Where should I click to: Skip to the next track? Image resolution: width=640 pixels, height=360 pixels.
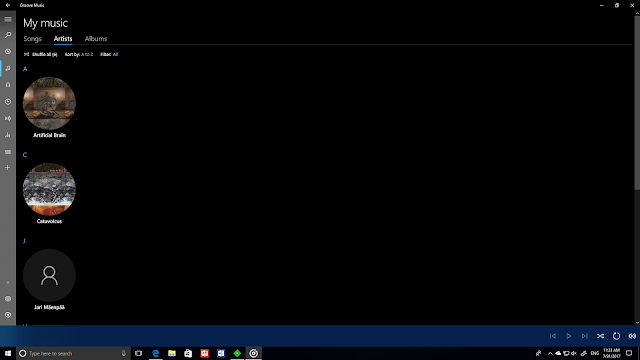(584, 336)
